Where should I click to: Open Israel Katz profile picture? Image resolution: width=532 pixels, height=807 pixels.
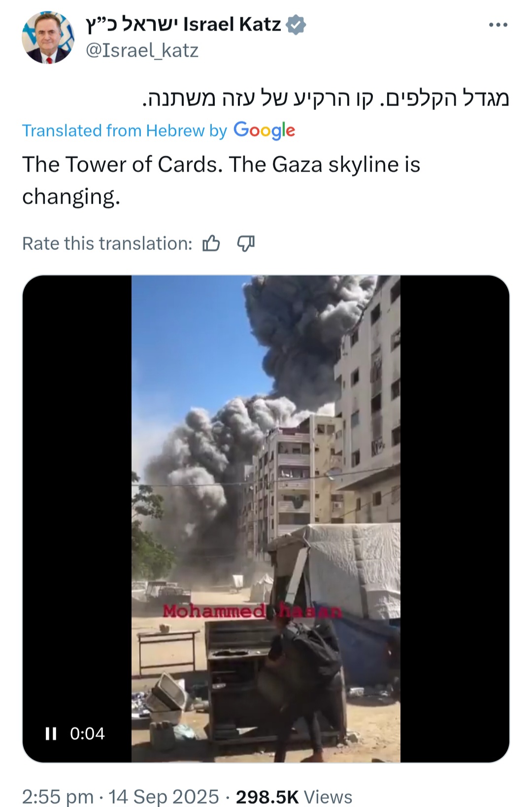(48, 37)
